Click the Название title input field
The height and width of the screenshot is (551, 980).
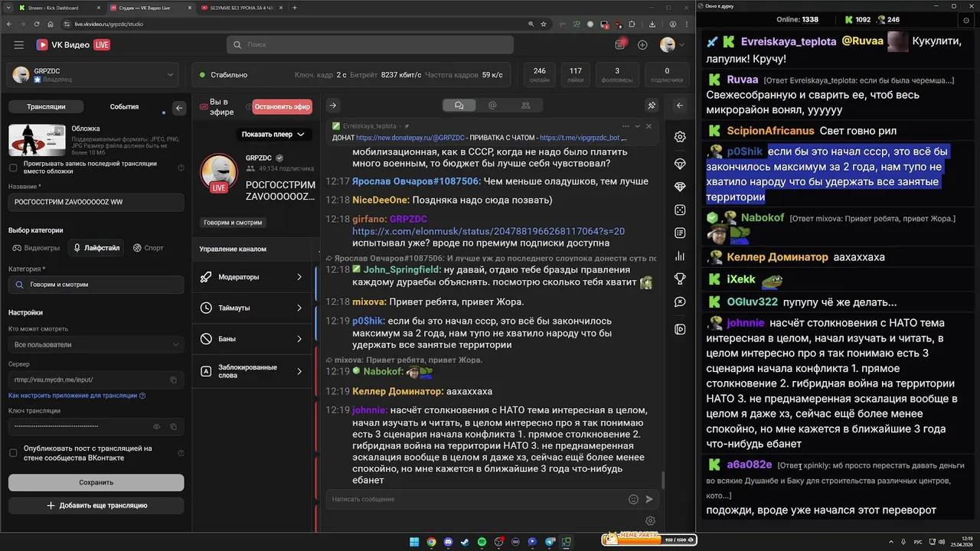point(96,202)
